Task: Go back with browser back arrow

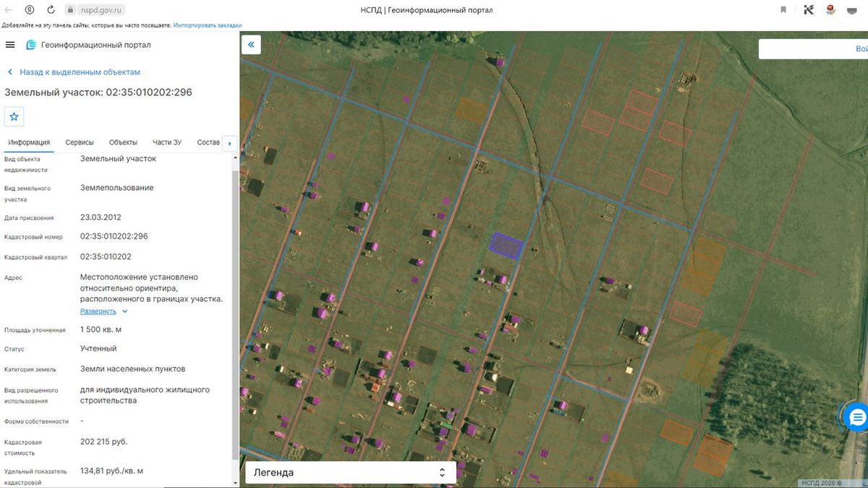Action: click(9, 10)
